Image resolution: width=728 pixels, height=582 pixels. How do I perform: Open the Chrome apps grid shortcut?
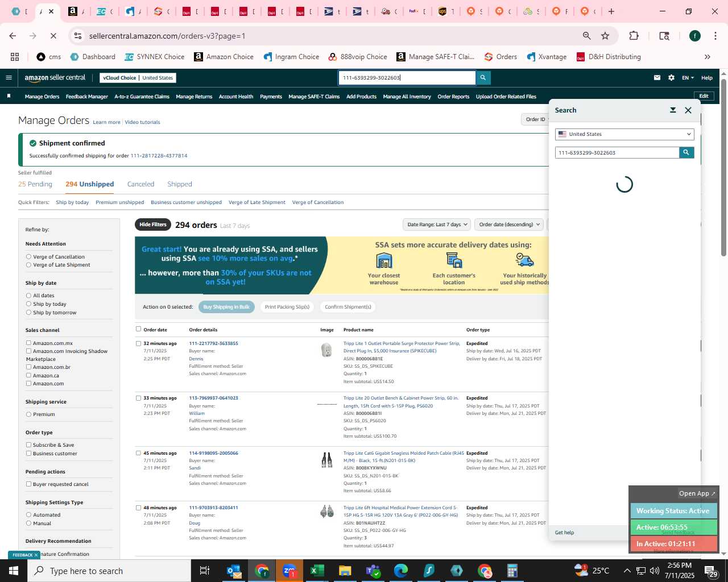15,57
